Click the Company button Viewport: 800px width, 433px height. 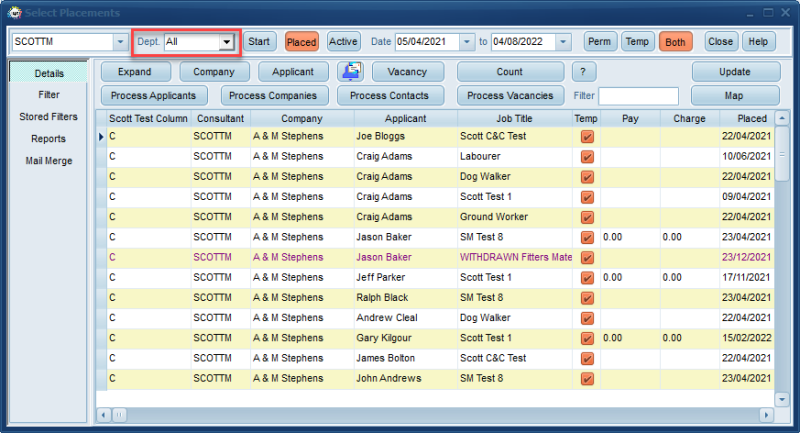pos(214,72)
